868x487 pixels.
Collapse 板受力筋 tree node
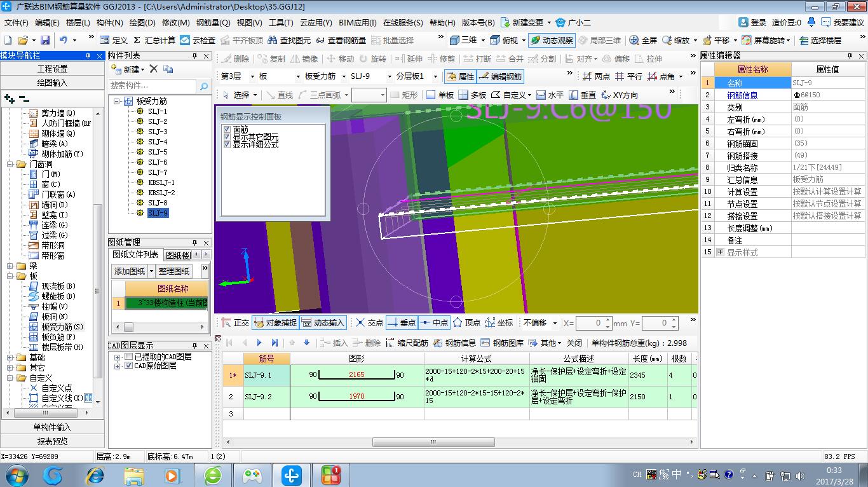pyautogui.click(x=117, y=101)
